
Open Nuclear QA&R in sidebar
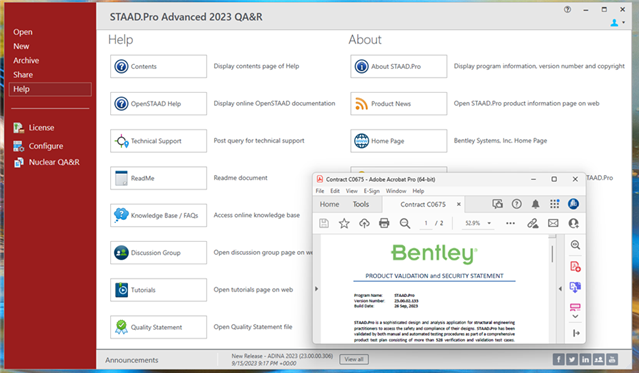pos(46,162)
